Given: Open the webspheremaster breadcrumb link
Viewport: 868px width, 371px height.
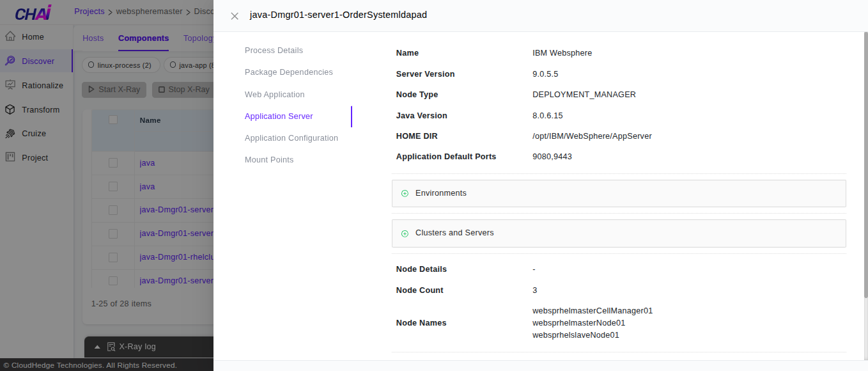Looking at the screenshot, I should 149,12.
